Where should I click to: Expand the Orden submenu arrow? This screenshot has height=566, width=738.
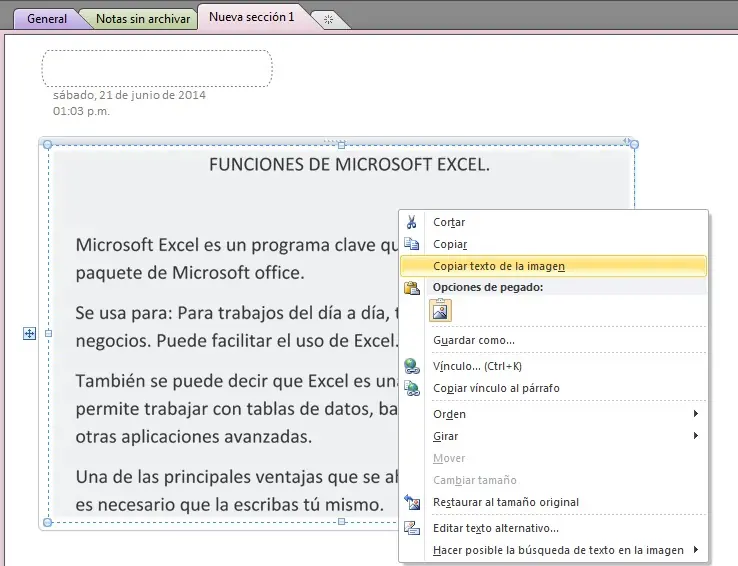(696, 414)
